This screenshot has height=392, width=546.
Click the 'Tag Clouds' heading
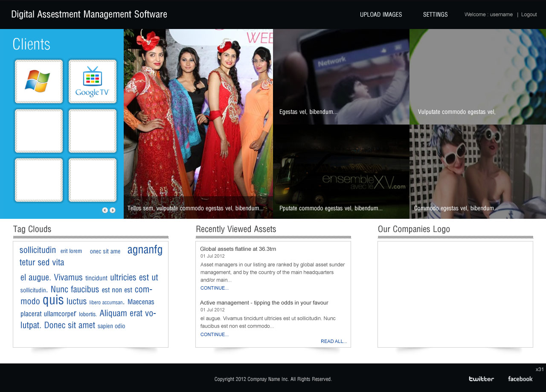click(32, 229)
